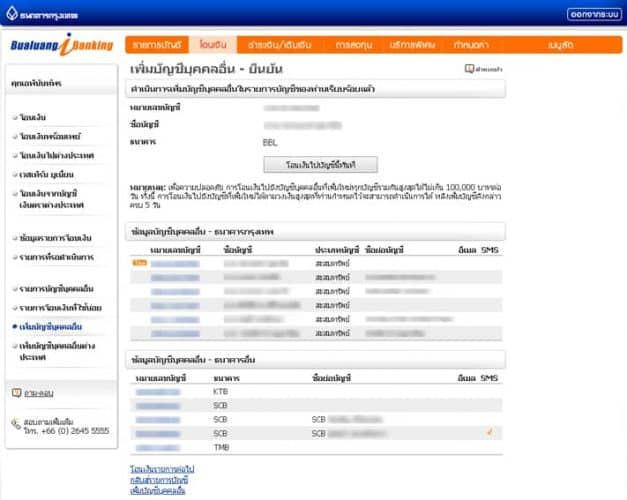Click the orange 'New' badge in account list
The image size is (627, 500).
pyautogui.click(x=140, y=262)
